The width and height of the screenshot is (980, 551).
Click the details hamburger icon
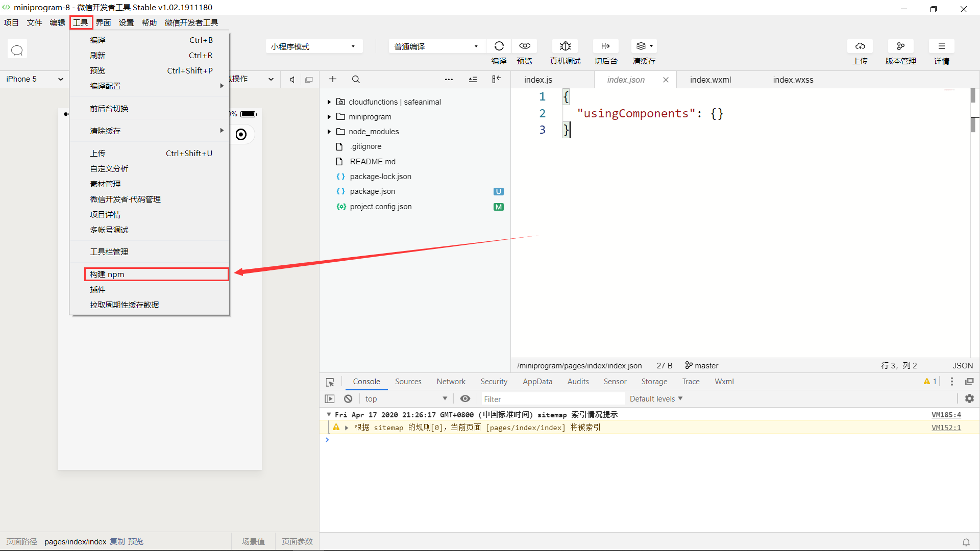click(941, 46)
